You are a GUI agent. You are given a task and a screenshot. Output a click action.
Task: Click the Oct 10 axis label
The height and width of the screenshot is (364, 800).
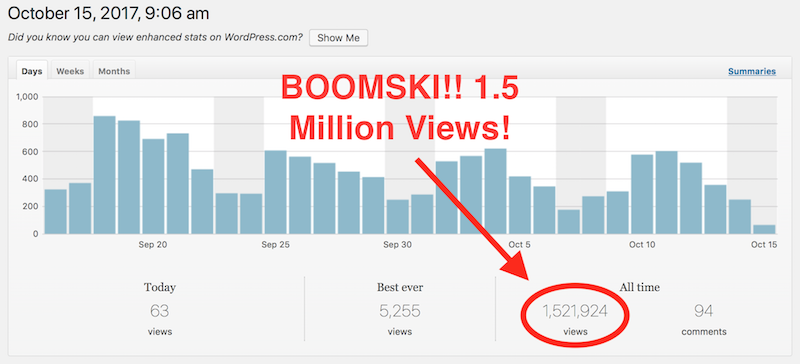click(642, 245)
